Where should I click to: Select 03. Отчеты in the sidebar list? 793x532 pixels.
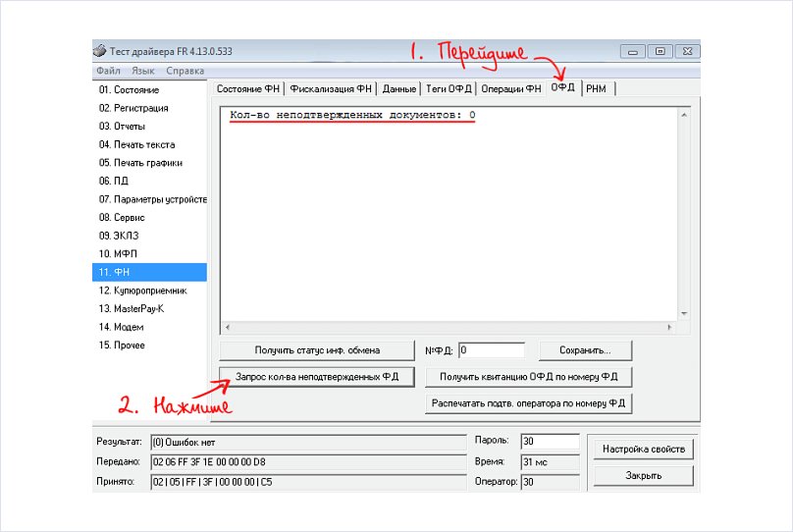click(x=122, y=127)
